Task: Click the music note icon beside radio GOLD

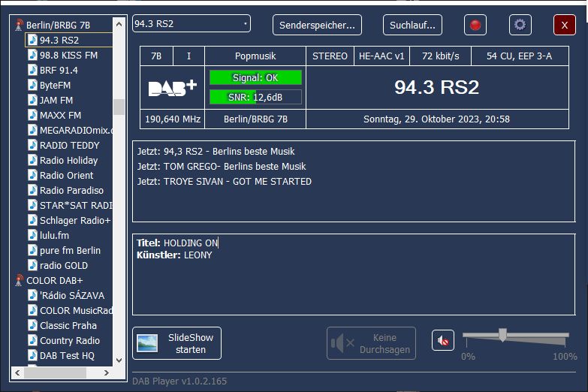Action: point(32,265)
